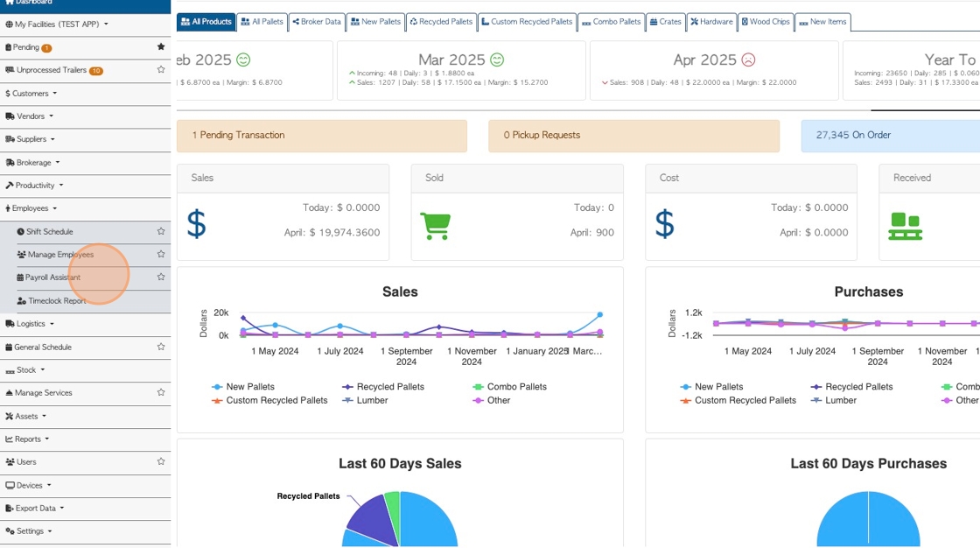Open the 0 Pickup Requests banner

(633, 136)
